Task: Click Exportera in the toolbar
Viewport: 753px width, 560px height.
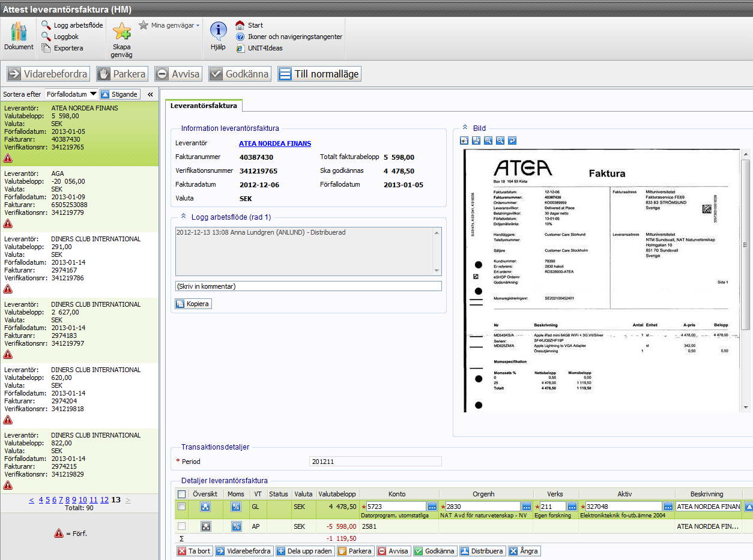Action: point(62,48)
